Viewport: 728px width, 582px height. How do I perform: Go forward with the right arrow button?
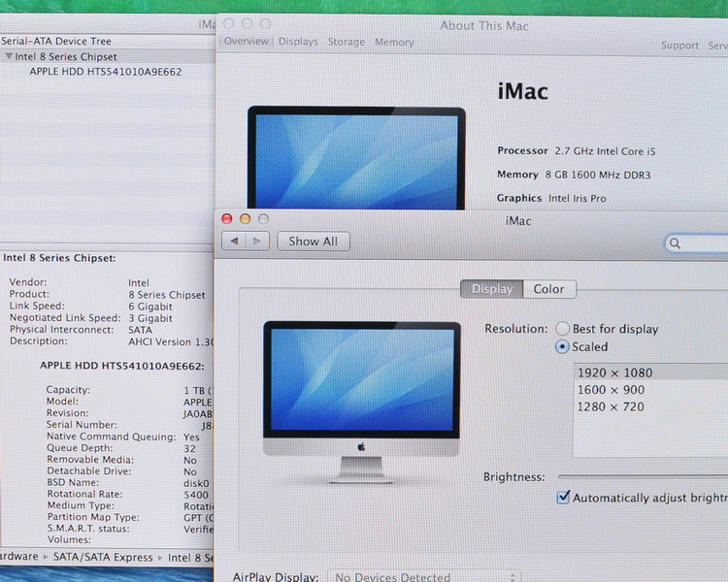tap(257, 242)
